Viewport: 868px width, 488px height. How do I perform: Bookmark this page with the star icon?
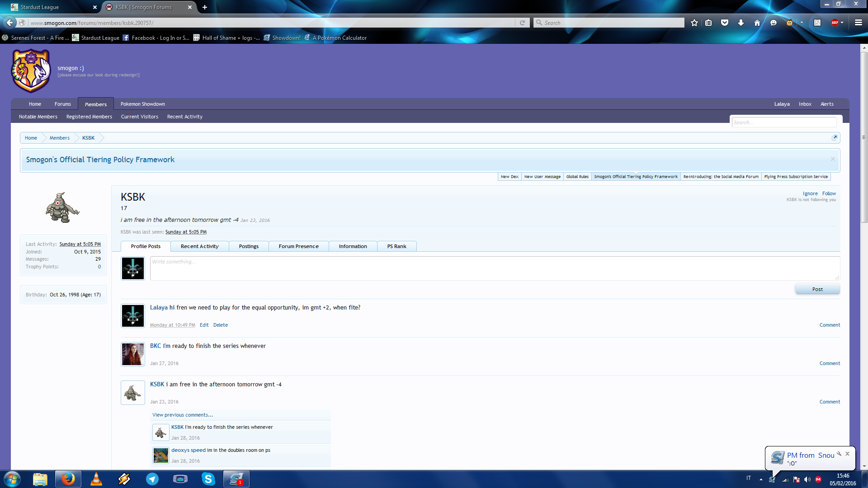[x=694, y=23]
